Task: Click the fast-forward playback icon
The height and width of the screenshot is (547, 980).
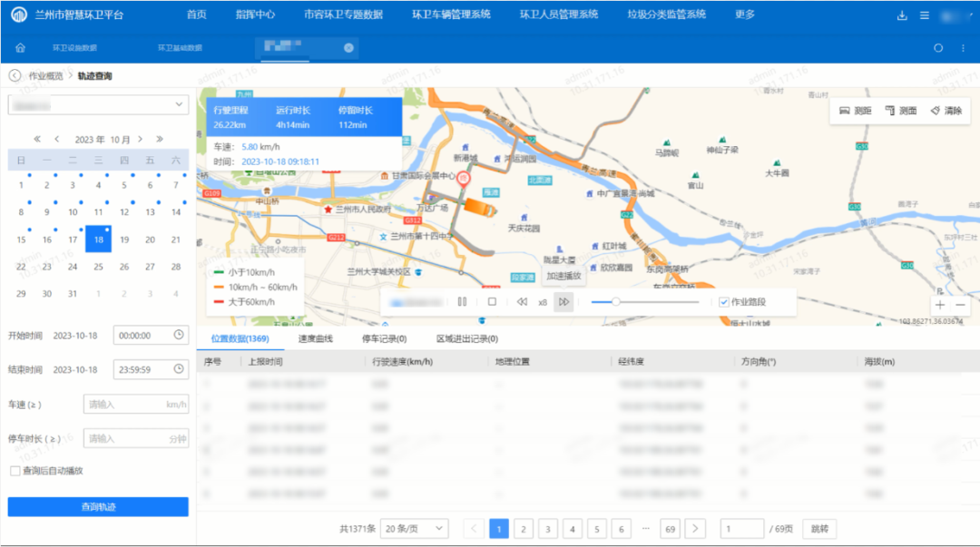Action: tap(563, 302)
